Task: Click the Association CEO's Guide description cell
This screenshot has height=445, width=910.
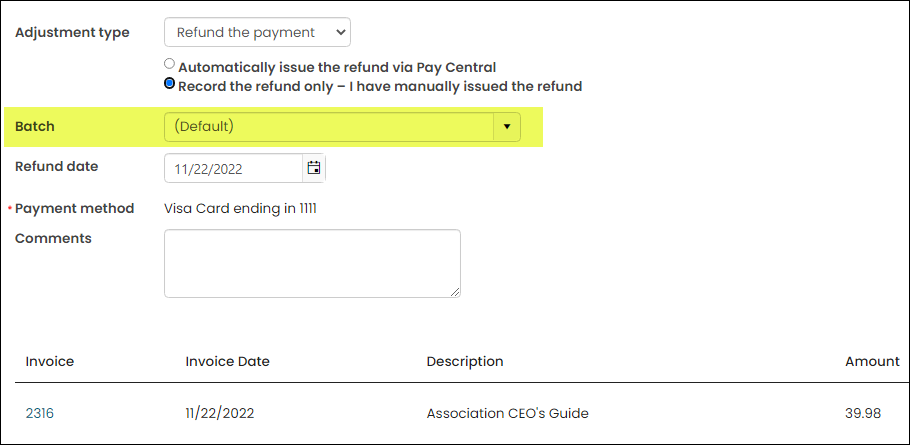Action: [x=507, y=414]
